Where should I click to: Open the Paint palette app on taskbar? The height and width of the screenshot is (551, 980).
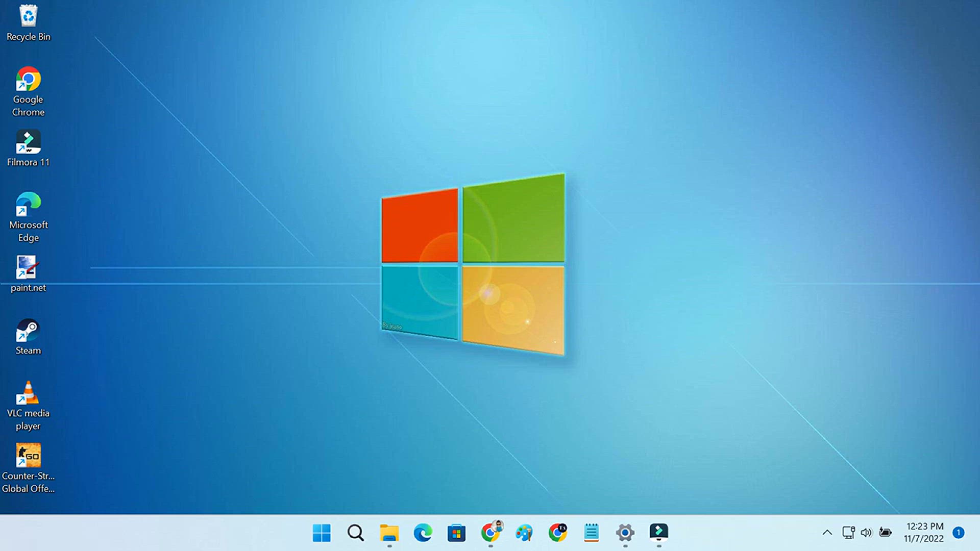tap(524, 533)
